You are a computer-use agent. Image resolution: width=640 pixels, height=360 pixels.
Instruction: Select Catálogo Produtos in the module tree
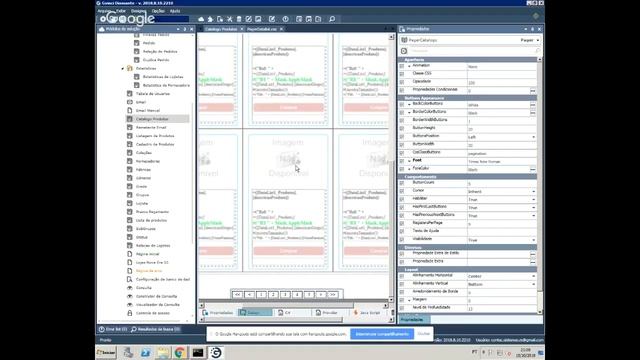click(x=152, y=119)
